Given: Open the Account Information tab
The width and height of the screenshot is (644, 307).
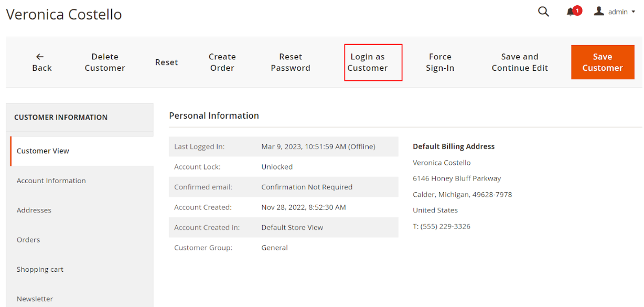Looking at the screenshot, I should (x=51, y=181).
